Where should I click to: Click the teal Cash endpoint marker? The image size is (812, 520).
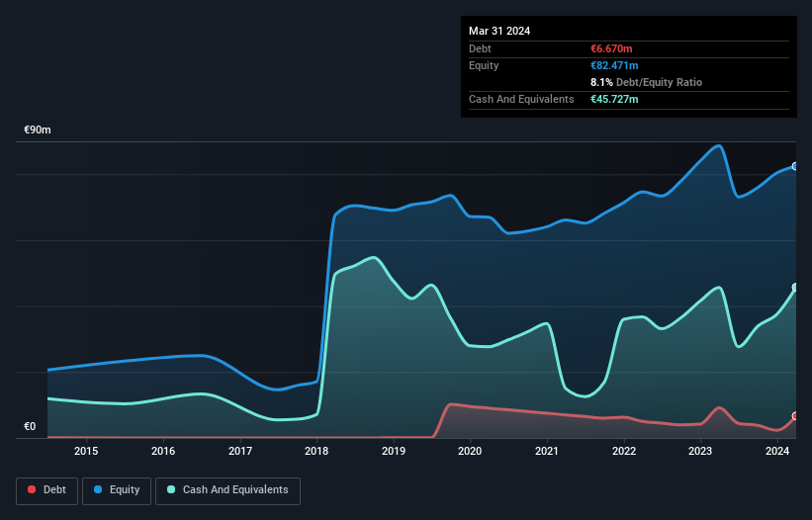tap(795, 287)
